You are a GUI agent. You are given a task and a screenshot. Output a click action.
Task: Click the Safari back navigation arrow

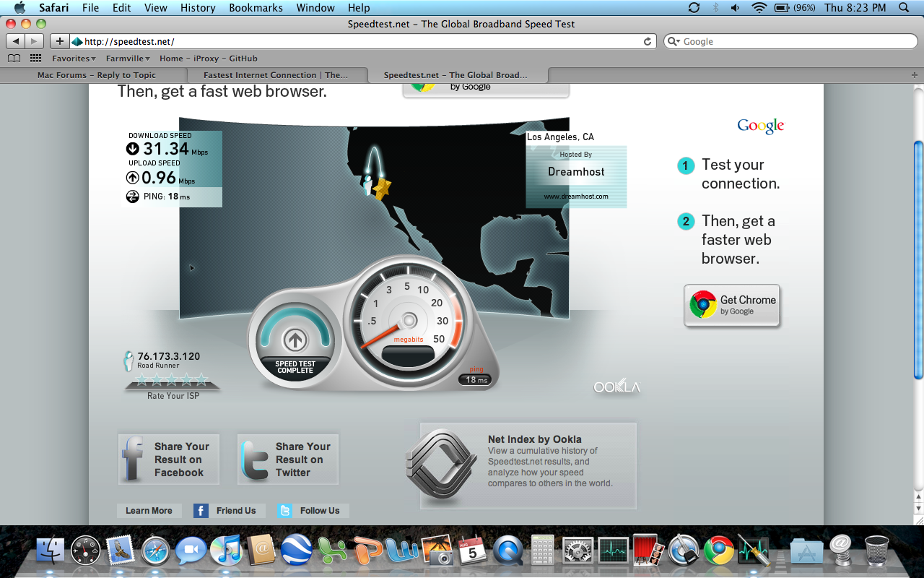click(16, 41)
